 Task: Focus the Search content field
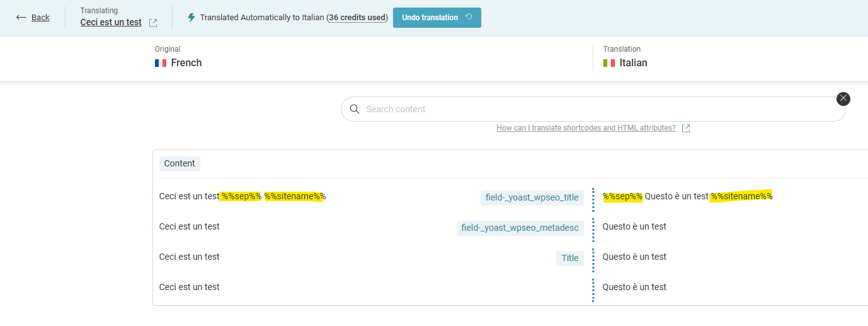point(593,109)
